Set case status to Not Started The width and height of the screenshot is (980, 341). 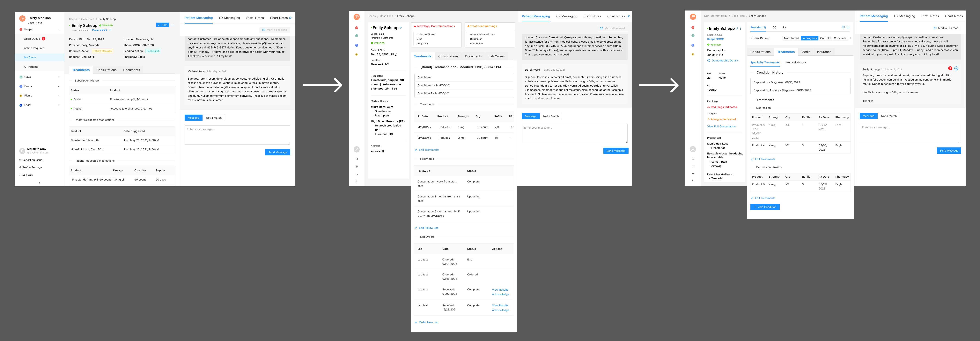pos(791,38)
